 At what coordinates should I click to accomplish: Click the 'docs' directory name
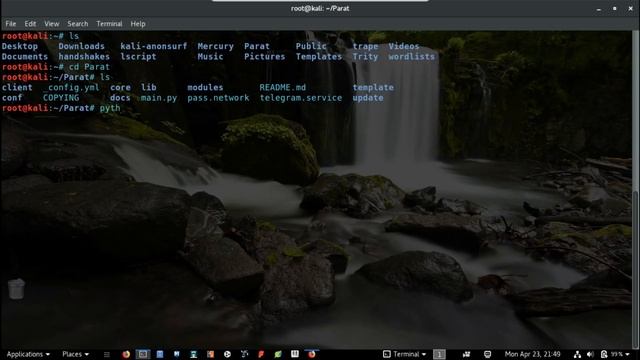[120, 98]
